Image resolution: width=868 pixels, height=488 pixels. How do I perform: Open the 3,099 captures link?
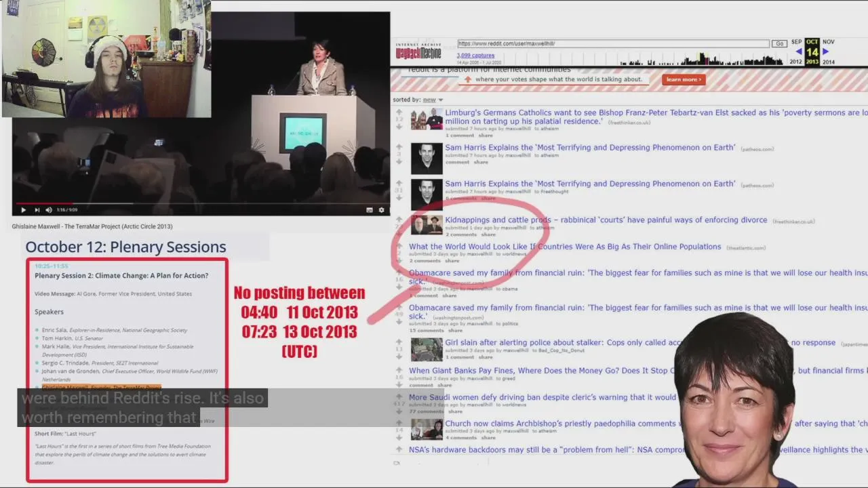tap(475, 56)
